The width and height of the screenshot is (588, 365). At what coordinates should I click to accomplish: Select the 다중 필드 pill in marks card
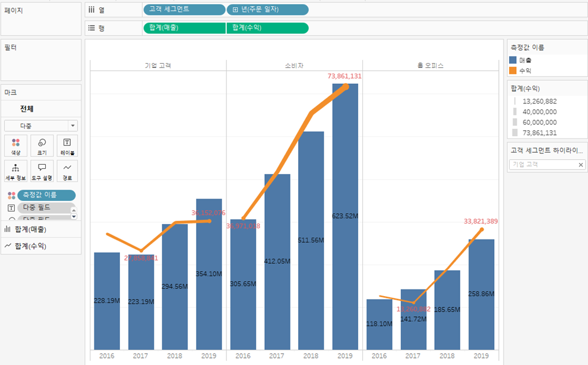(x=45, y=207)
